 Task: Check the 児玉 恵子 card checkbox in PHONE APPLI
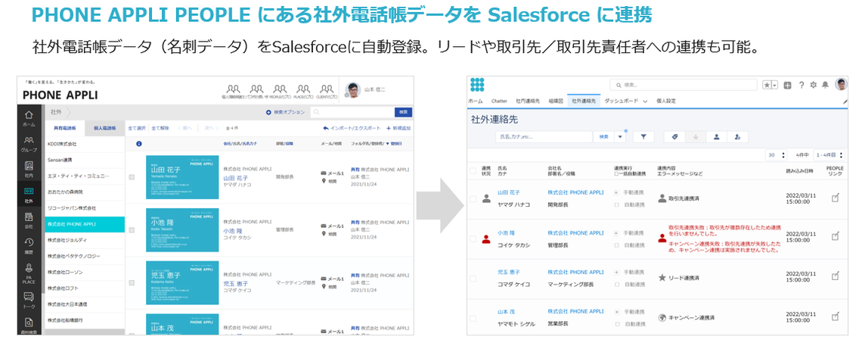(x=132, y=283)
